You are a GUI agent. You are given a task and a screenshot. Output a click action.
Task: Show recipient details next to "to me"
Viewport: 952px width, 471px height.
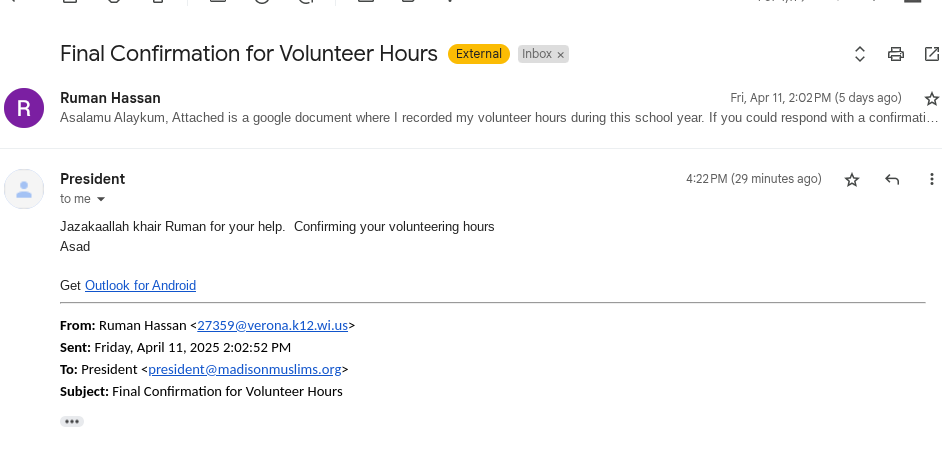click(x=100, y=199)
